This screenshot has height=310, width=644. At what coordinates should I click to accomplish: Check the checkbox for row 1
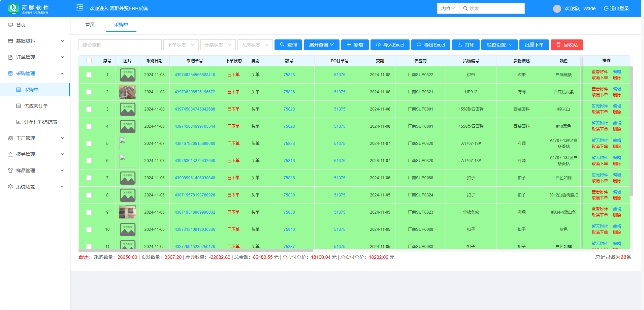tap(89, 75)
